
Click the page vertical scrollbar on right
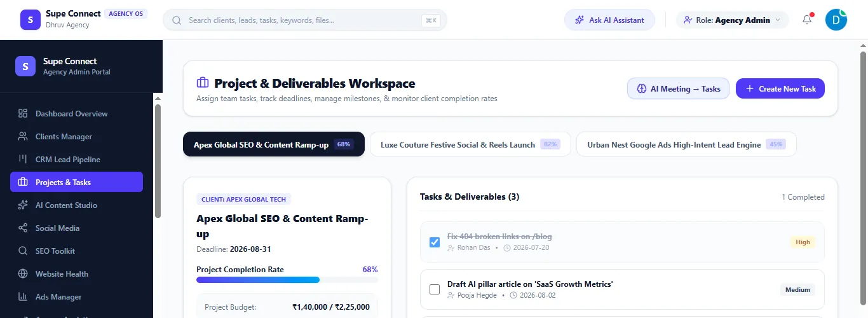(864, 179)
